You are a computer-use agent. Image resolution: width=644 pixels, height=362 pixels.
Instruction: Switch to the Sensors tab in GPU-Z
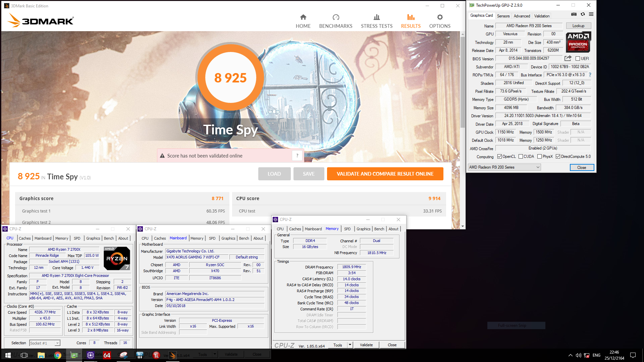pos(503,16)
